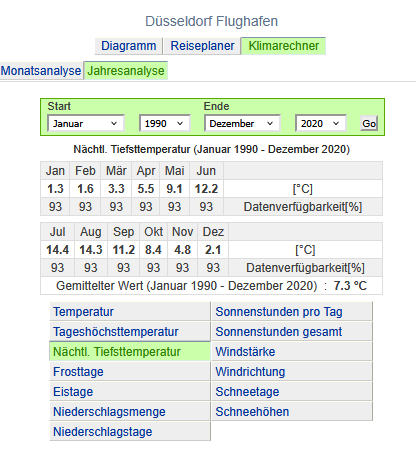Expand the end month dropdown showing Dezember
The height and width of the screenshot is (466, 416).
click(x=242, y=123)
